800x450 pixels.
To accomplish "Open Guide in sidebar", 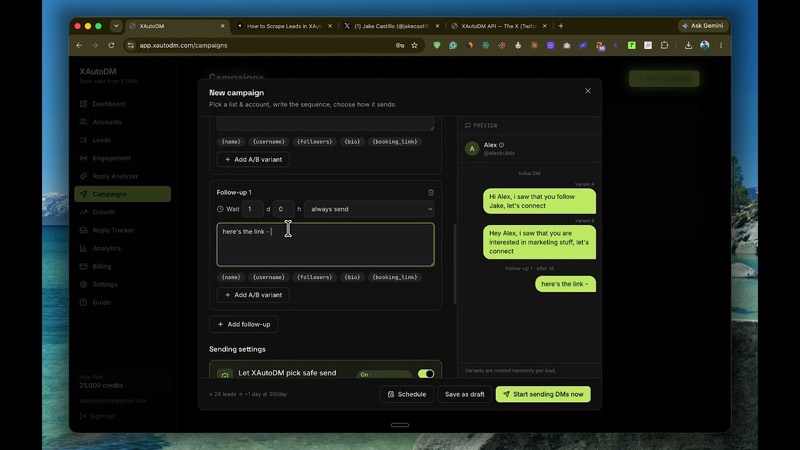I will 122,303.
